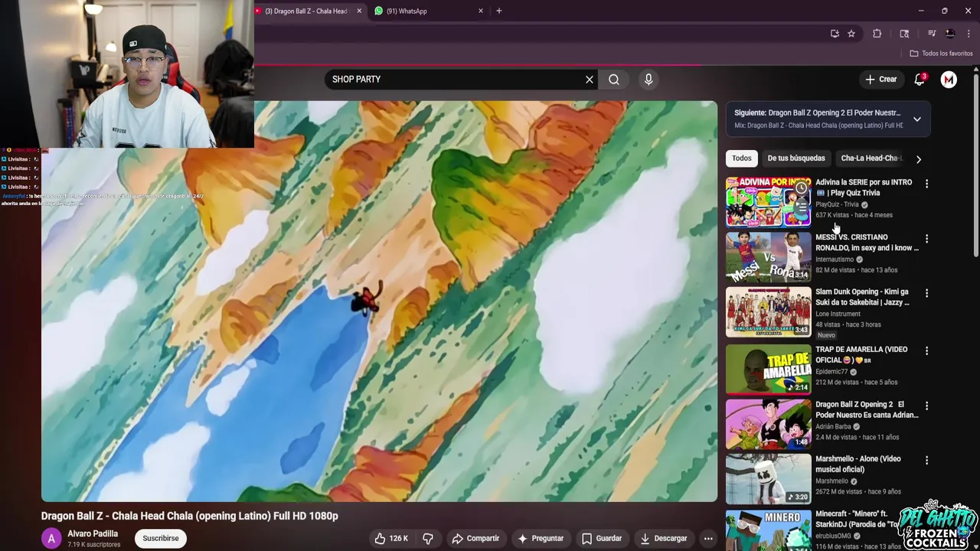Open TRAP DE AMARELLA video title
Viewport: 980px width, 551px height.
[861, 354]
